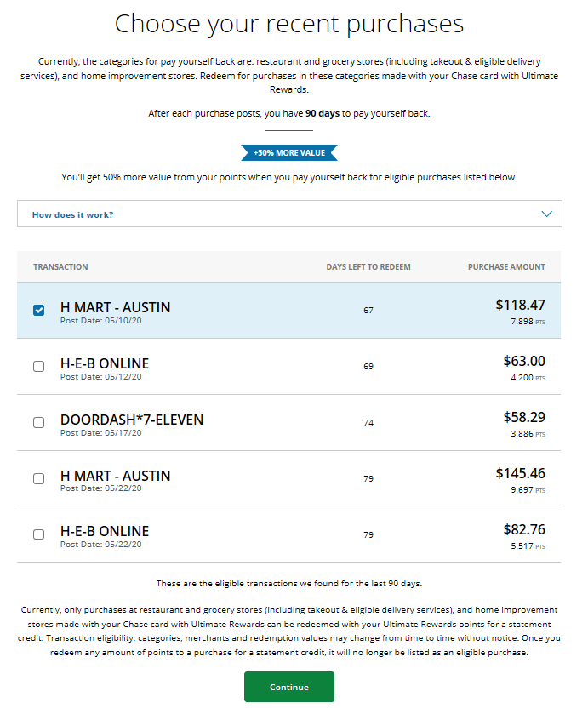The image size is (588, 714).
Task: Click the 74 days left value
Action: (368, 423)
